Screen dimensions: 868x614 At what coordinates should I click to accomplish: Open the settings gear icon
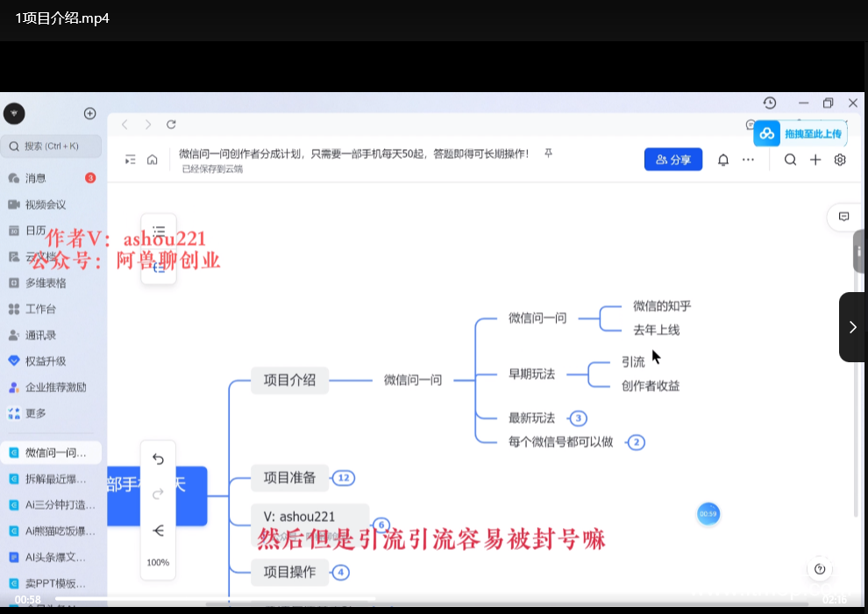pos(840,160)
